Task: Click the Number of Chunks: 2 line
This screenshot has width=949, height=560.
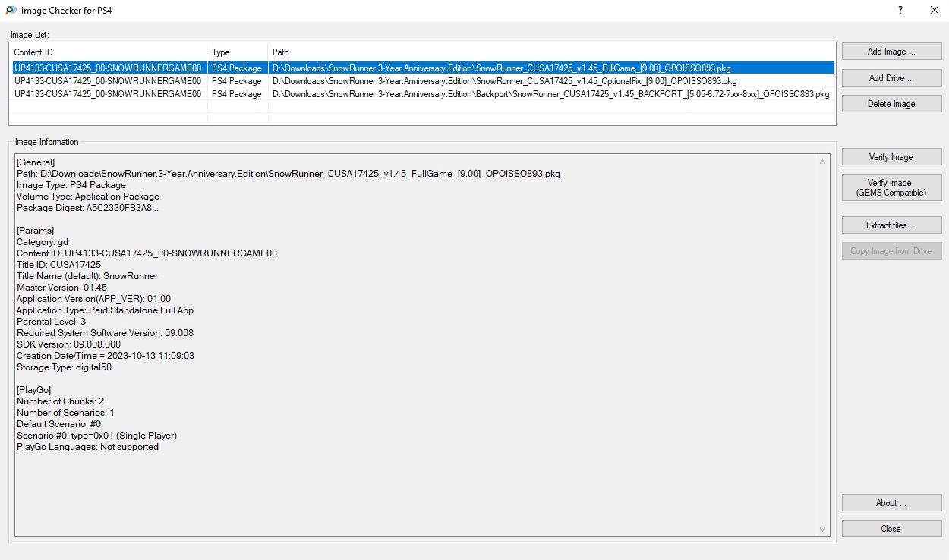Action: point(61,401)
